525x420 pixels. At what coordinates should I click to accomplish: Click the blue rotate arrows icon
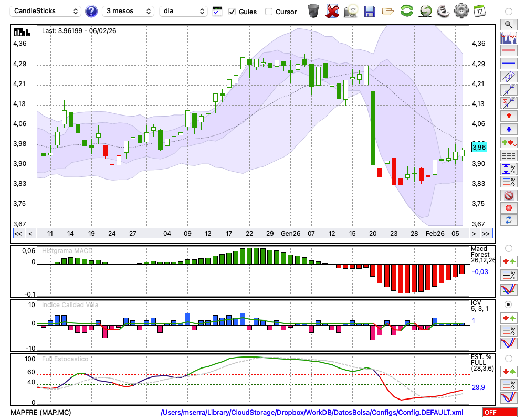[x=509, y=220]
